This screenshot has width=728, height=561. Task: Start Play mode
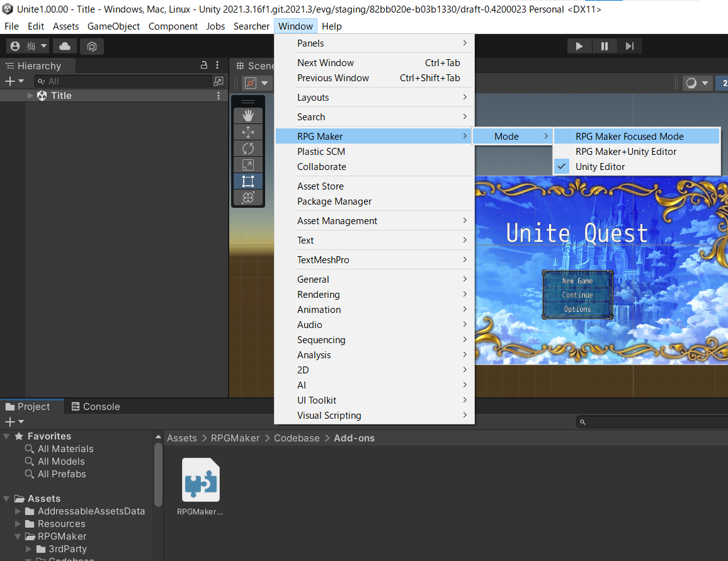click(579, 46)
